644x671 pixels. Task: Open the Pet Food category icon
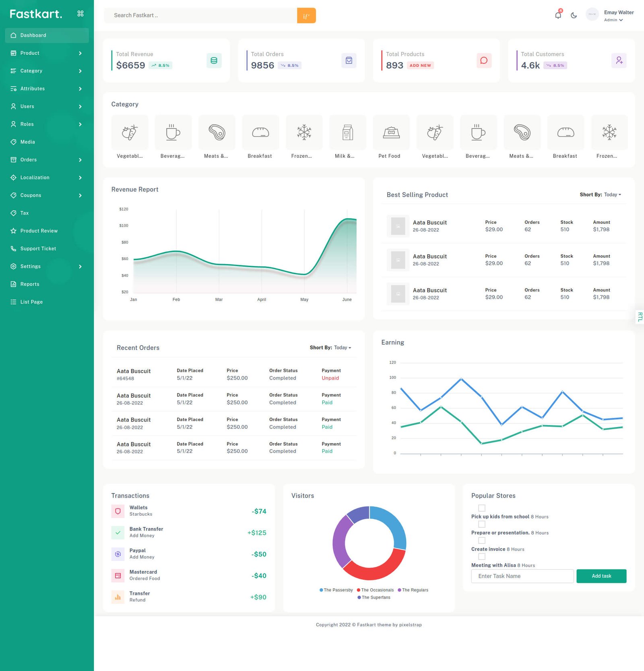coord(391,132)
